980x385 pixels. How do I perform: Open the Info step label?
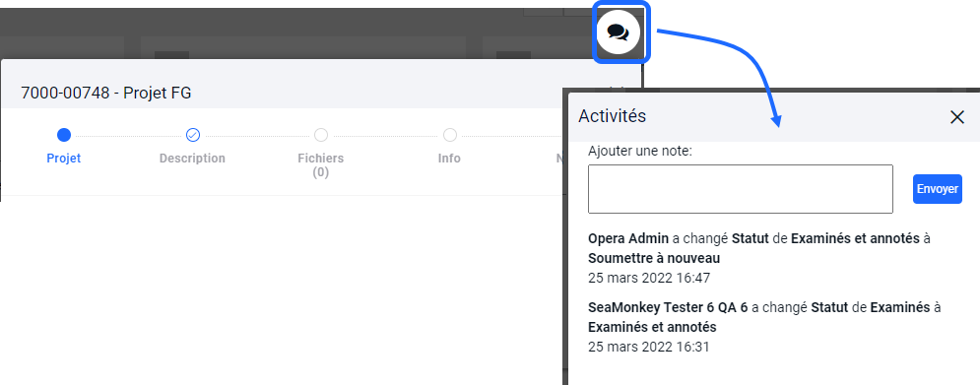pos(449,159)
